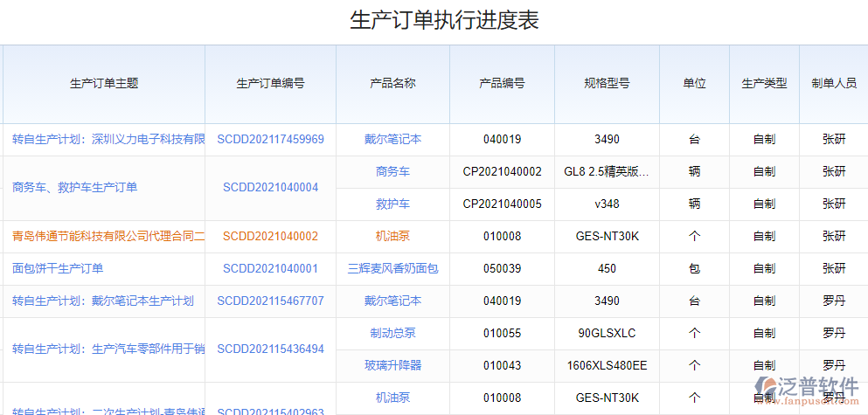Open order number SCDD202115436494
The image size is (868, 415).
(x=270, y=349)
